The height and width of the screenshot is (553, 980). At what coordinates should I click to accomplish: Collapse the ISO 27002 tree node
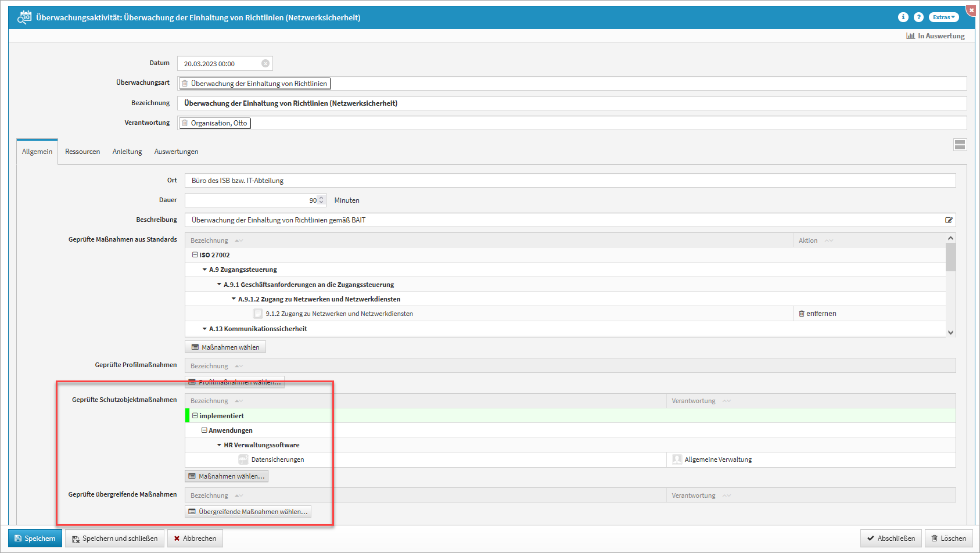pyautogui.click(x=195, y=255)
